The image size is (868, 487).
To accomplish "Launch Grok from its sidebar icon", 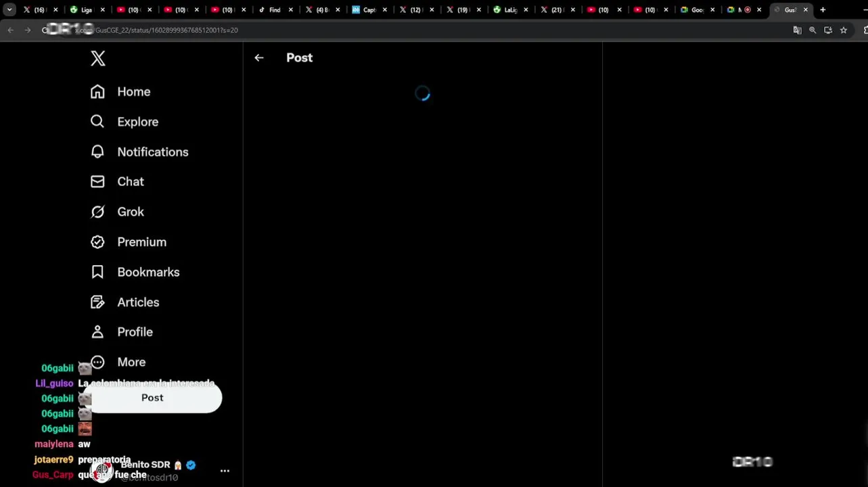I will pyautogui.click(x=97, y=212).
